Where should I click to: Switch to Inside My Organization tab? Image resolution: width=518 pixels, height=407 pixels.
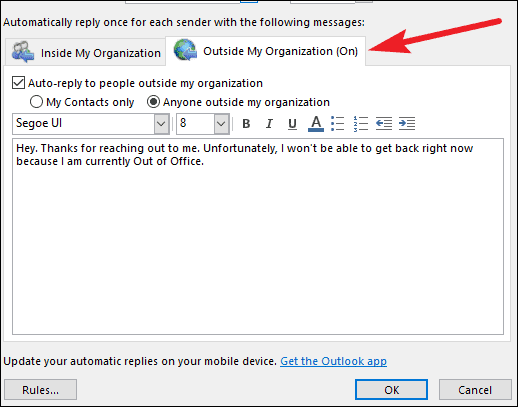(86, 52)
